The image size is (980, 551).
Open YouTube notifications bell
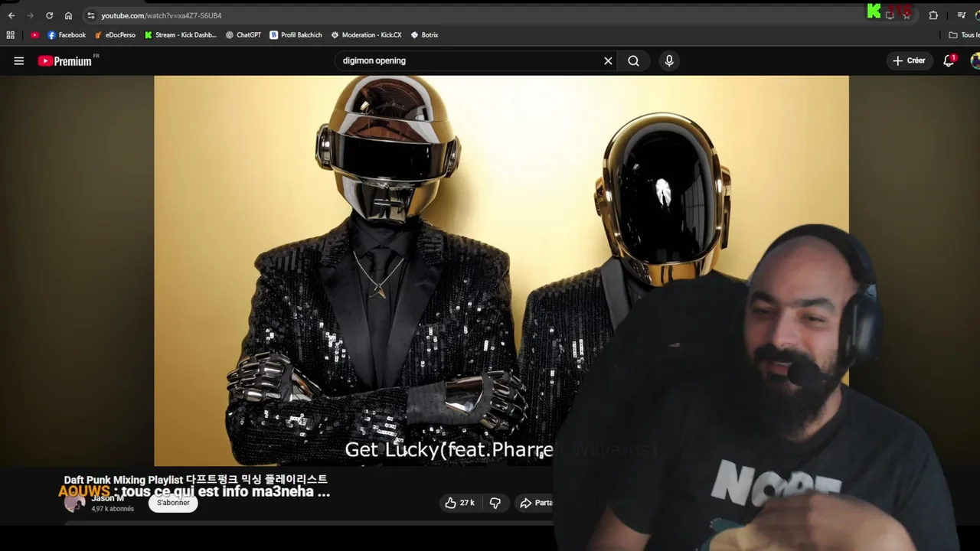point(949,61)
